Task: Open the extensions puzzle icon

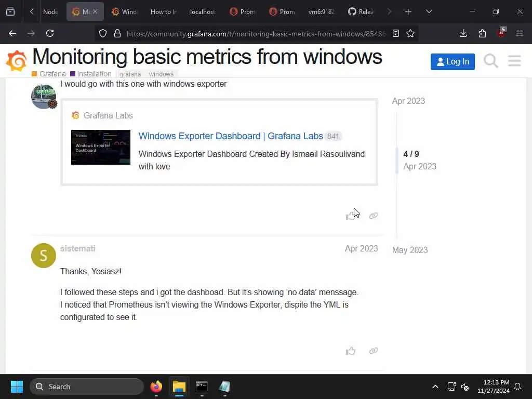Action: tap(482, 33)
